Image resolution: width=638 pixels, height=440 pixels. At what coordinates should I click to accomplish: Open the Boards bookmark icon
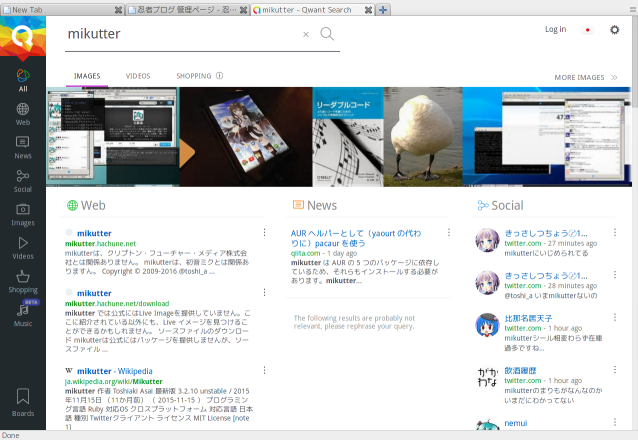(x=23, y=402)
